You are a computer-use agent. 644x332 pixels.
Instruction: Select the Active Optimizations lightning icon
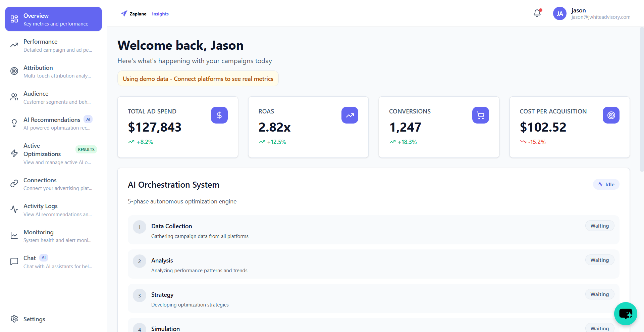(x=14, y=153)
